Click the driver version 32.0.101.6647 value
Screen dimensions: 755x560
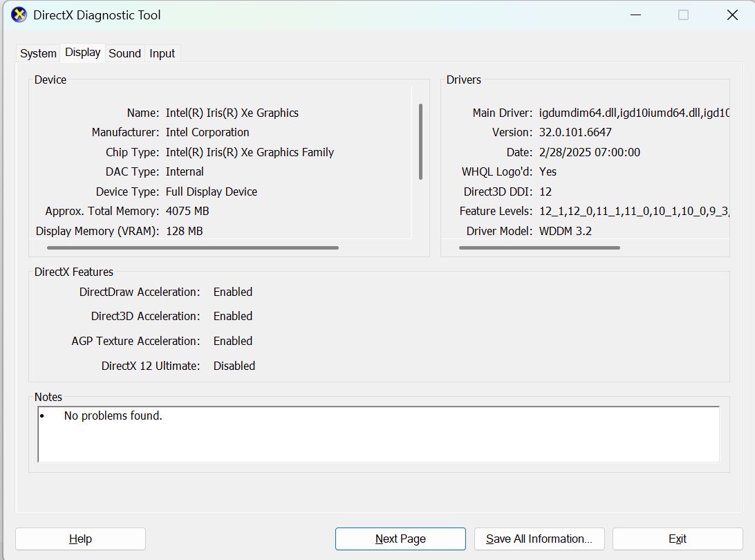(575, 132)
